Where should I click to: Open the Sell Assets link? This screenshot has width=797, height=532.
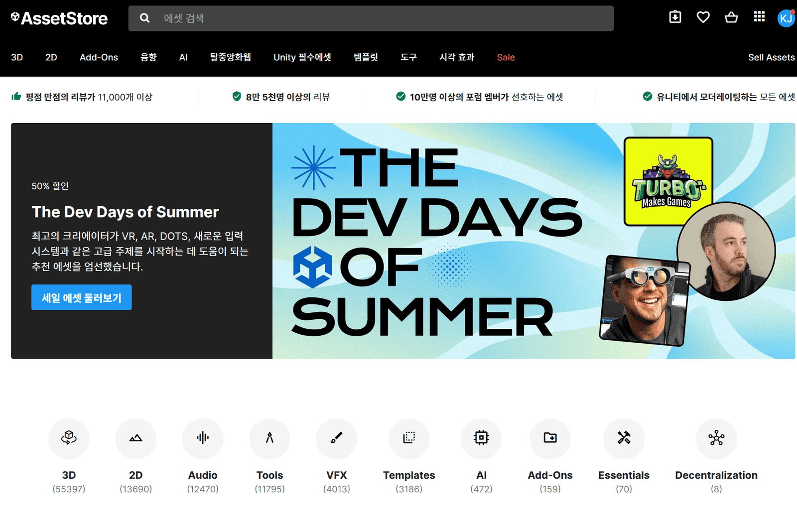click(771, 57)
